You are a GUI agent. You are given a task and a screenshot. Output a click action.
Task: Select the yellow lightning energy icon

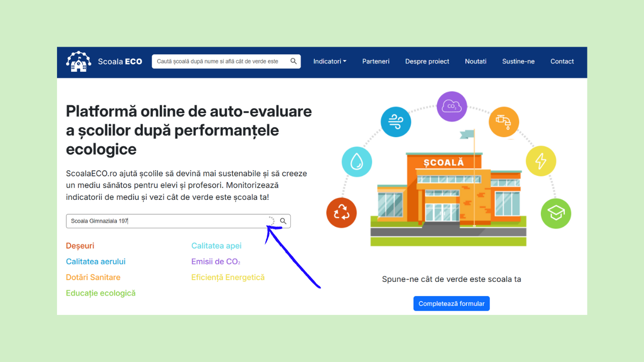[541, 161]
